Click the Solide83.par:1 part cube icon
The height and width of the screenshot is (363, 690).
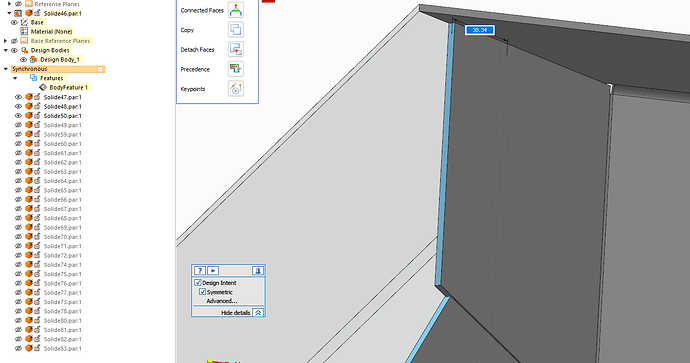(29, 348)
